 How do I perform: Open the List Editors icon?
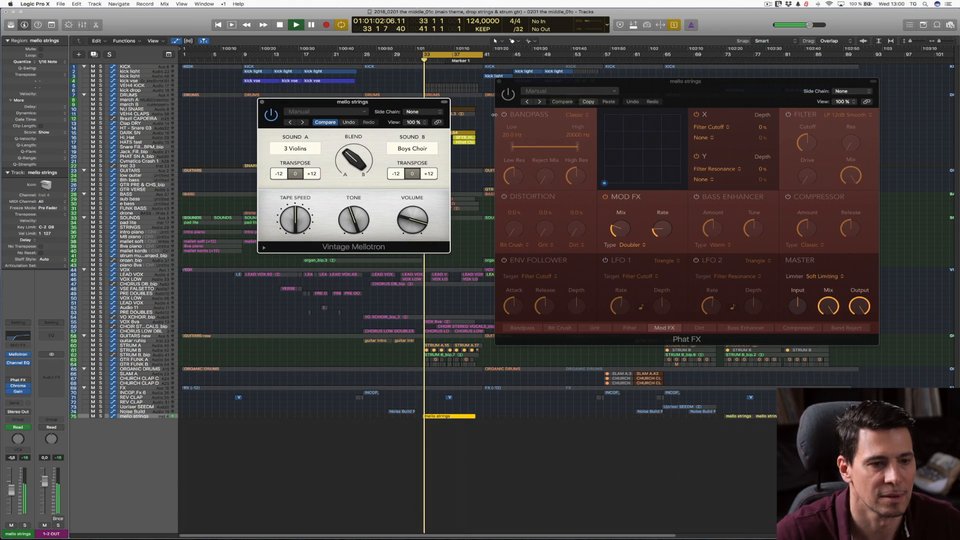point(910,25)
